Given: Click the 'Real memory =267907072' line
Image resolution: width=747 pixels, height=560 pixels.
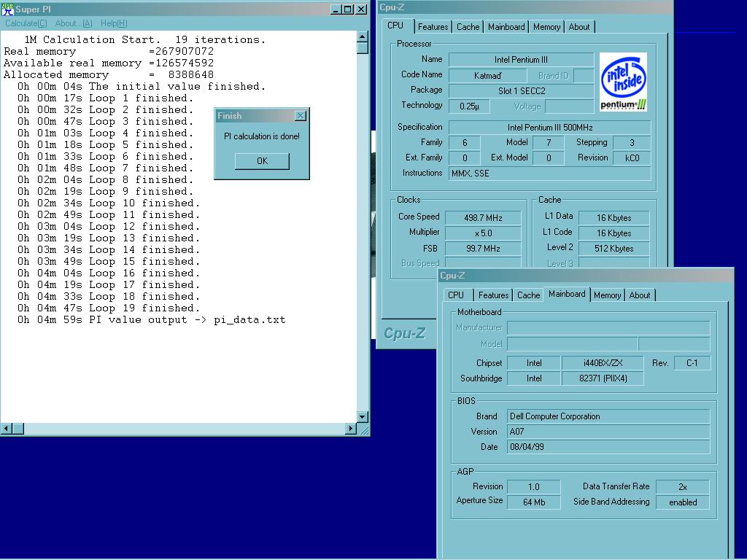Looking at the screenshot, I should pyautogui.click(x=109, y=52).
